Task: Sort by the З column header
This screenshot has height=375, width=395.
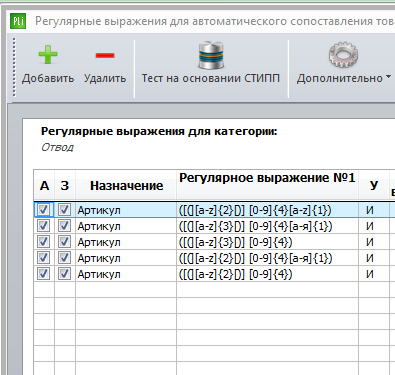Action: point(65,185)
